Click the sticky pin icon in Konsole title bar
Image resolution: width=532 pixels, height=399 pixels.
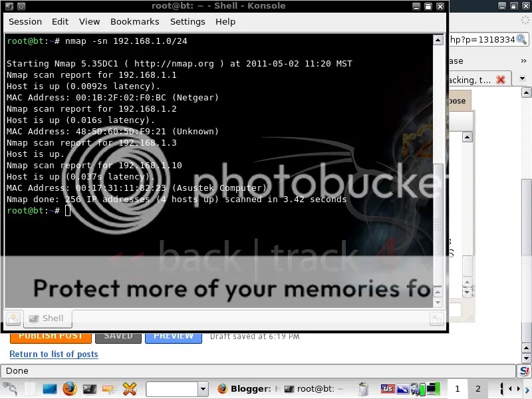(x=21, y=6)
